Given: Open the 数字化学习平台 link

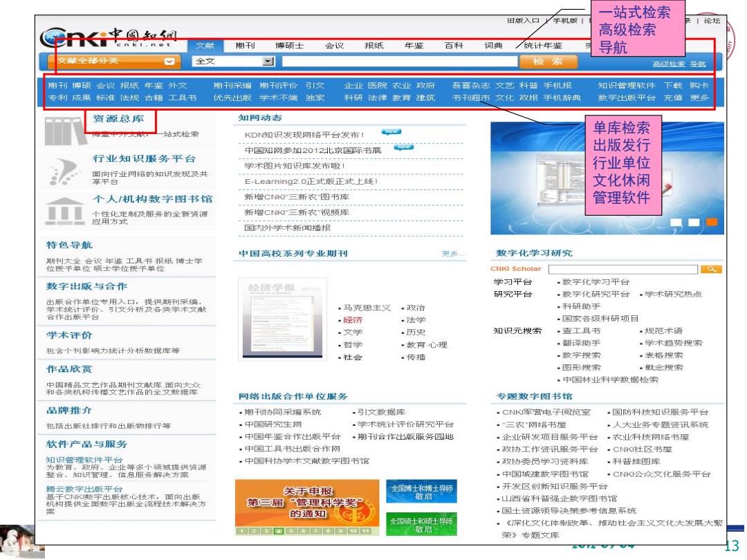Looking at the screenshot, I should [x=596, y=282].
